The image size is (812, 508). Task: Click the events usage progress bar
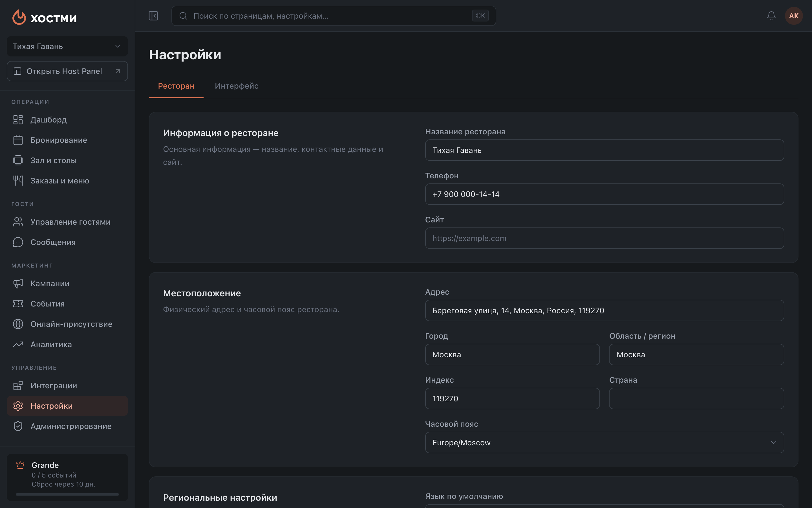click(67, 494)
